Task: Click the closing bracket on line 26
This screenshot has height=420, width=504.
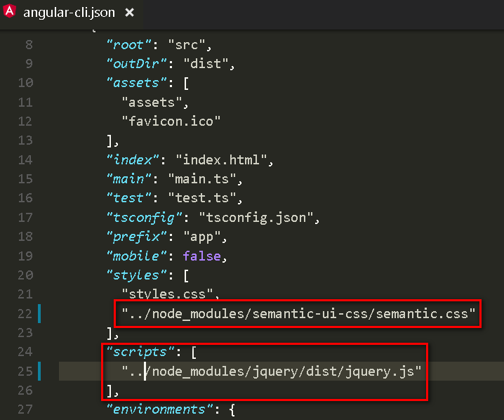Action: pos(110,391)
